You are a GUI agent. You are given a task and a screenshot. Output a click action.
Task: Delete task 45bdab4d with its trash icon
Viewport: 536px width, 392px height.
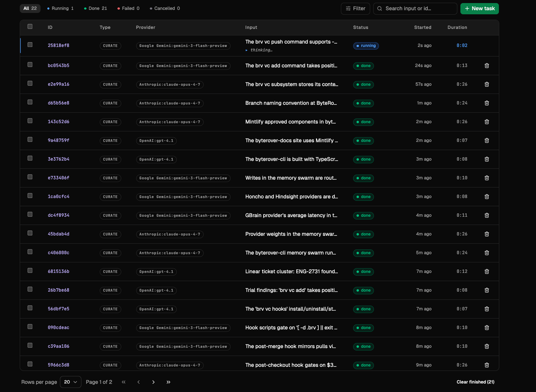point(487,234)
